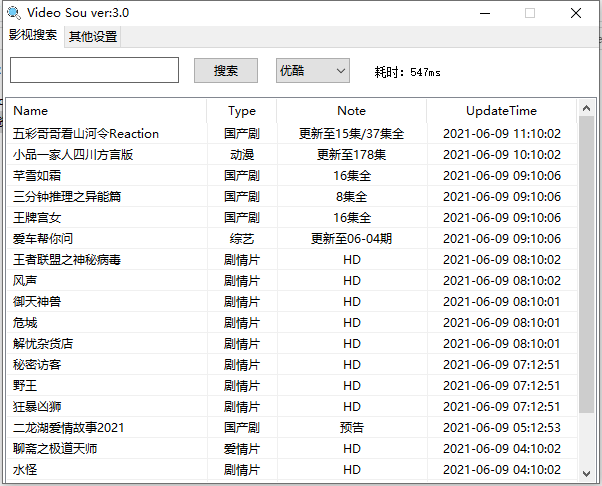Select 王者联盟之神秘病毒 row
The width and height of the screenshot is (602, 486).
pyautogui.click(x=292, y=260)
